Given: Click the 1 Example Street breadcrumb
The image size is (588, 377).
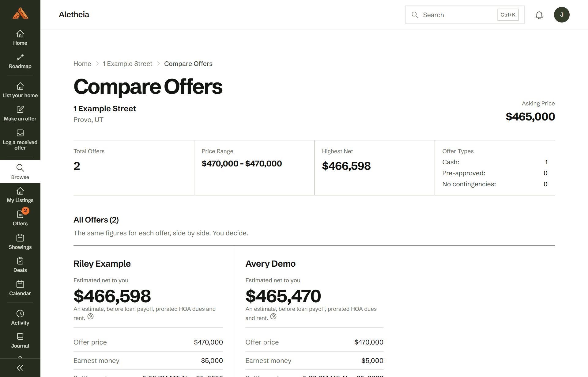Looking at the screenshot, I should 127,64.
